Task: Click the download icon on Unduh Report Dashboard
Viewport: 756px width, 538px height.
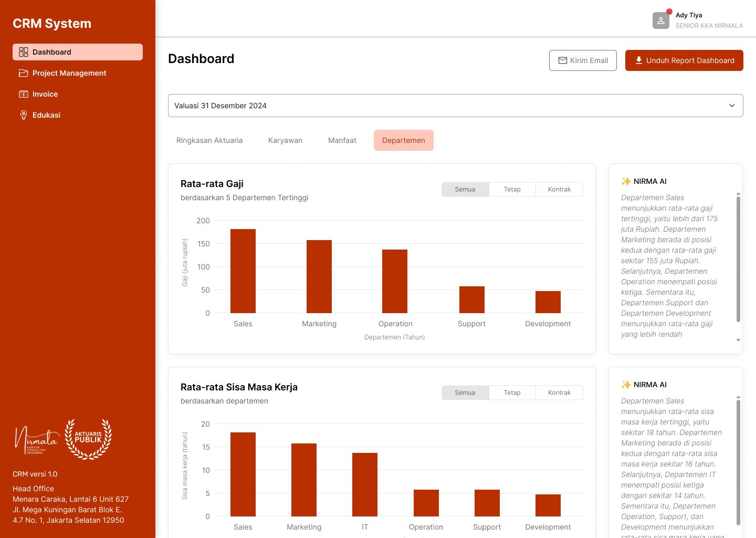Action: [638, 60]
